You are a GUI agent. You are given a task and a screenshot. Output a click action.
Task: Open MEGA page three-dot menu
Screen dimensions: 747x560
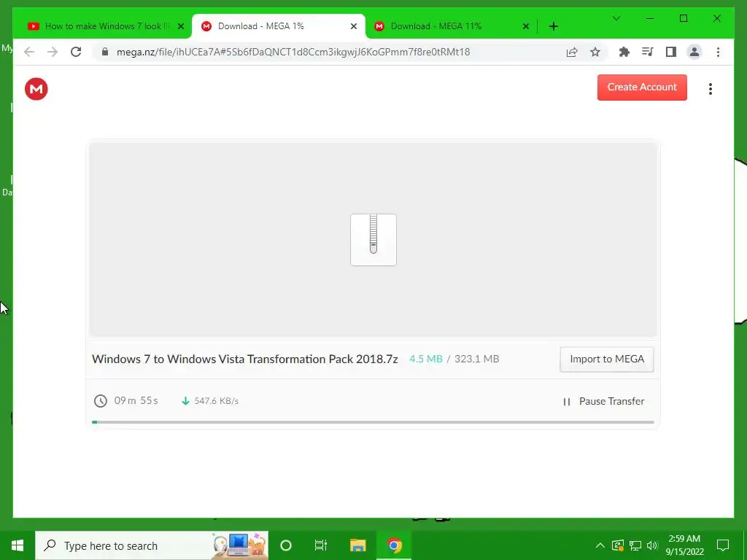pos(711,89)
